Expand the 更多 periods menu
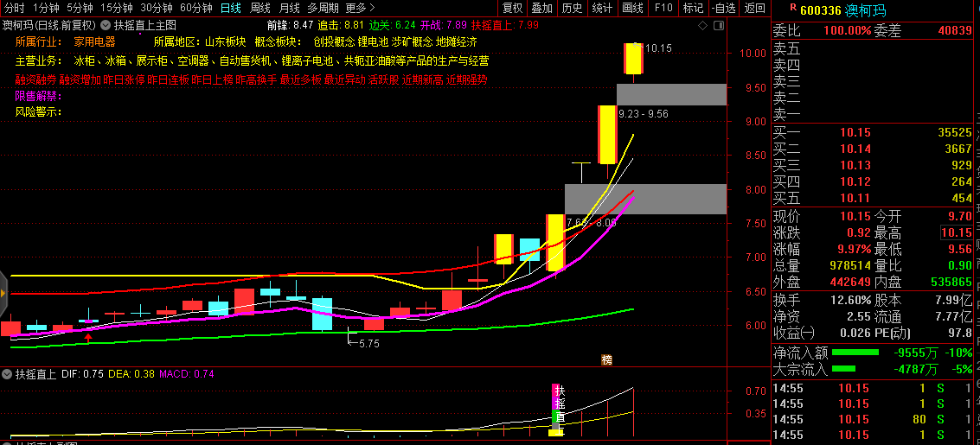This screenshot has height=445, width=980. [359, 9]
